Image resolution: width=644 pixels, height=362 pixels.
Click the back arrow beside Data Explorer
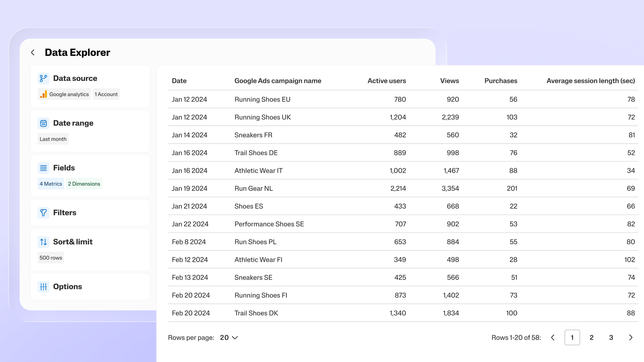point(33,53)
